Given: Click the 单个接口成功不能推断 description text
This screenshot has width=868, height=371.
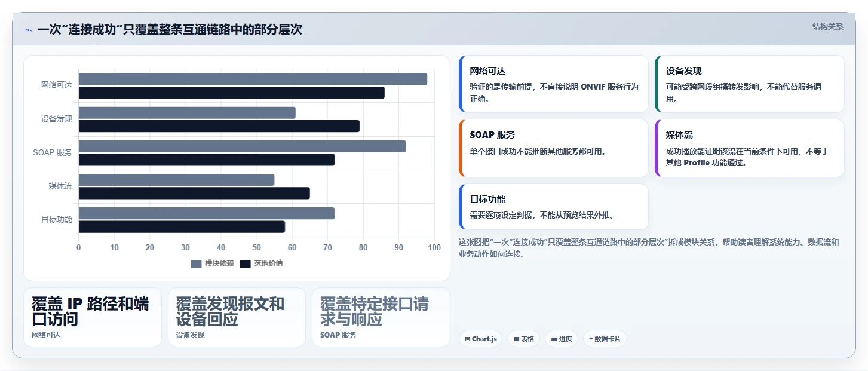Looking at the screenshot, I should [538, 151].
